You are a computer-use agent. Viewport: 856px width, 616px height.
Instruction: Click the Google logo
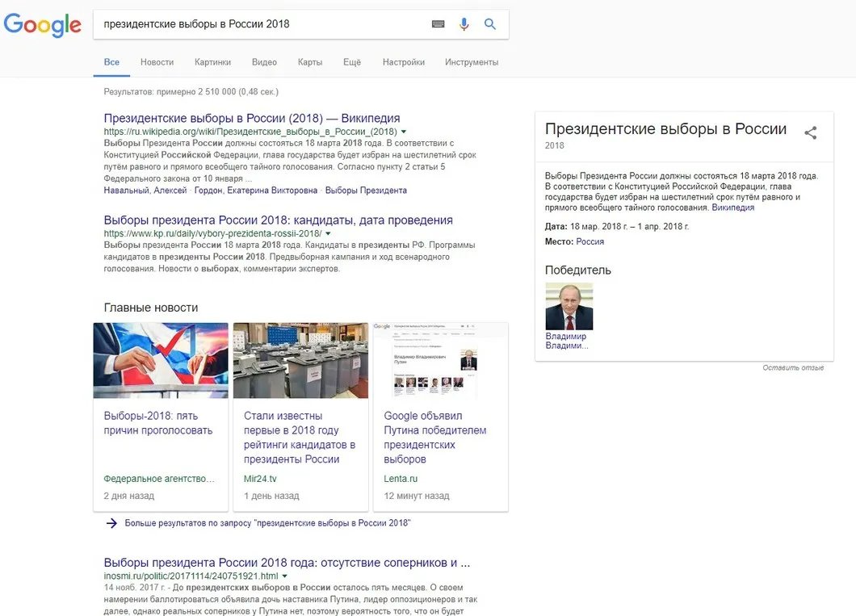click(x=42, y=25)
